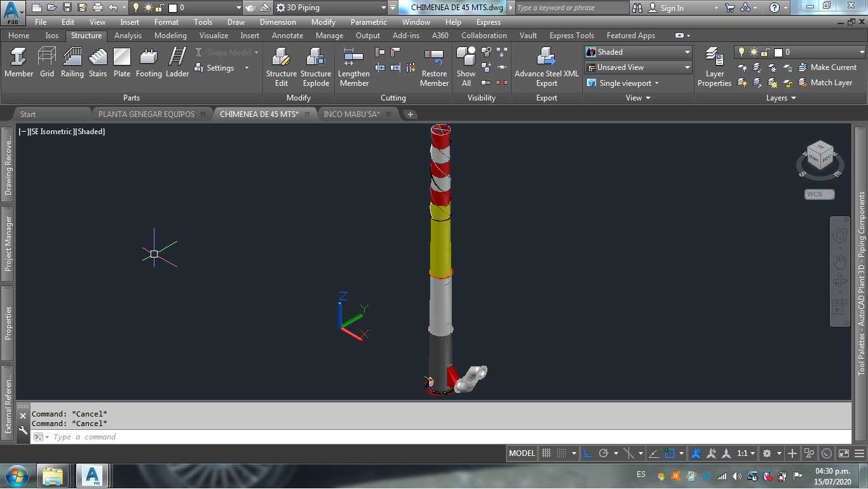Click the Plot printer icon
The image size is (868, 489).
point(98,8)
